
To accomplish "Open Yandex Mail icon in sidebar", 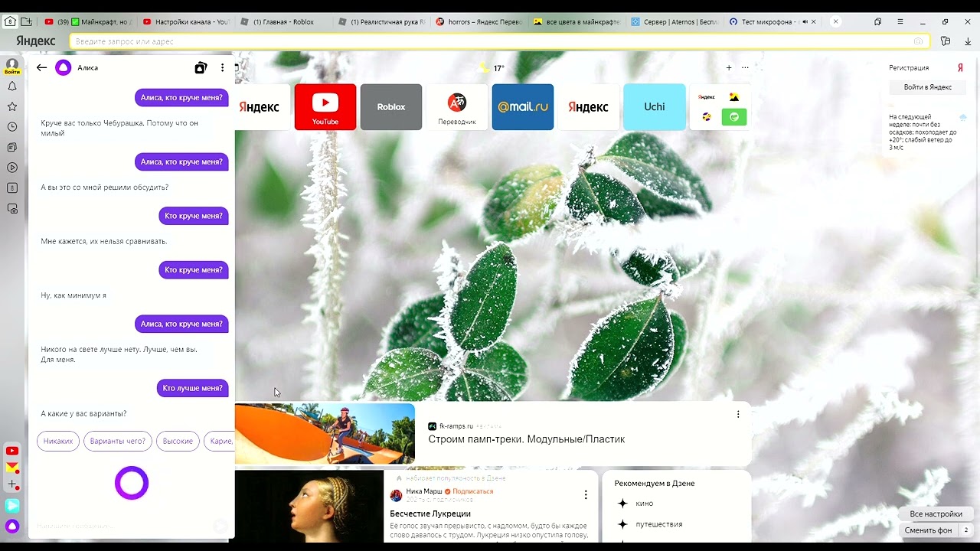I will (12, 468).
